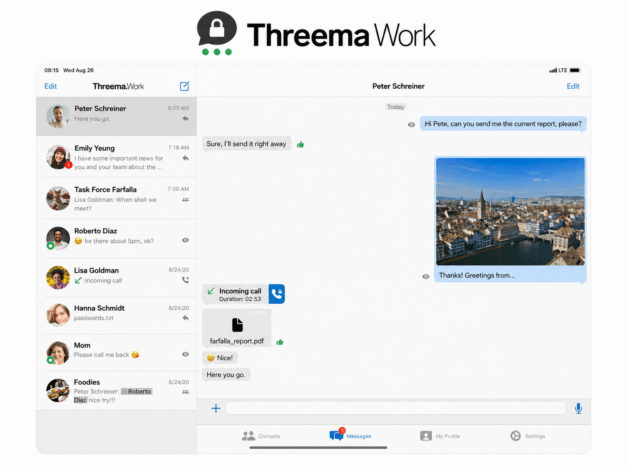Switch to the My Profile tab
Image resolution: width=627 pixels, height=470 pixels.
[x=440, y=436]
